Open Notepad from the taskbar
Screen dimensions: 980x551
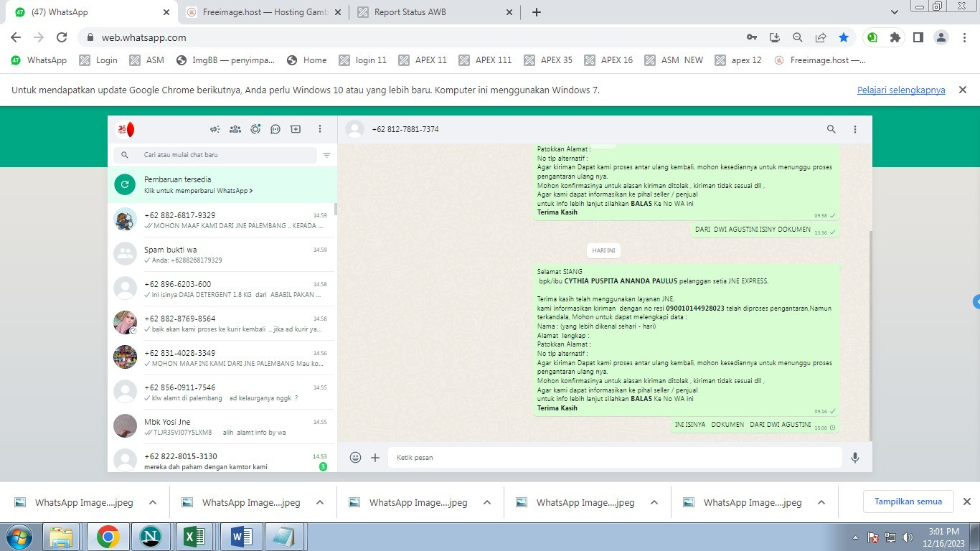(284, 537)
